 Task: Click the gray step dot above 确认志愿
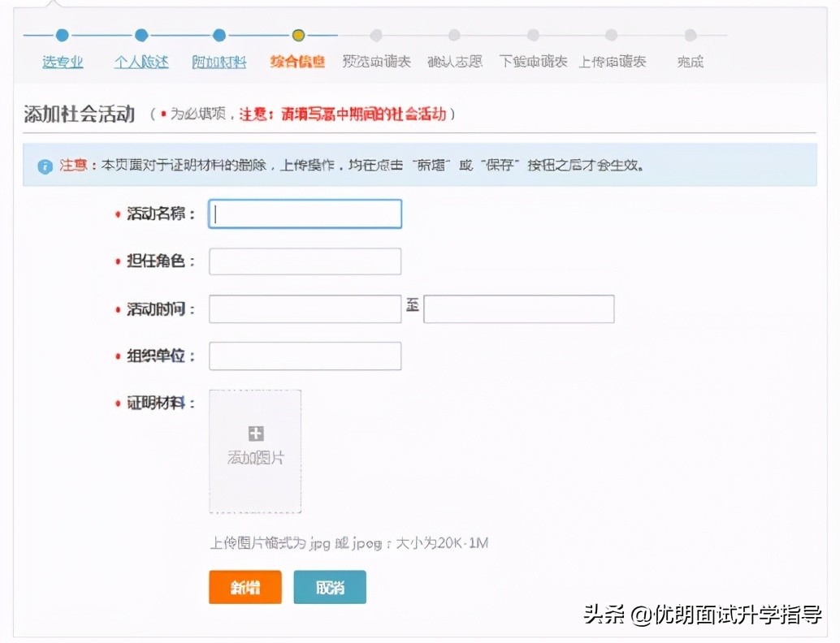click(454, 36)
